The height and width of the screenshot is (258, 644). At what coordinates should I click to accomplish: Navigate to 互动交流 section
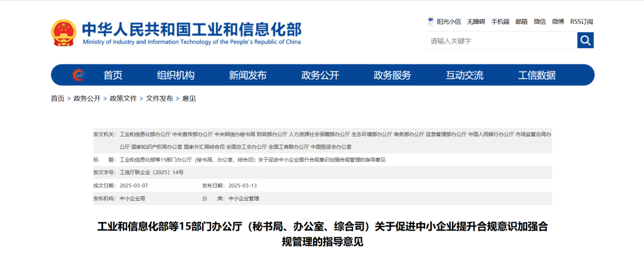click(465, 75)
